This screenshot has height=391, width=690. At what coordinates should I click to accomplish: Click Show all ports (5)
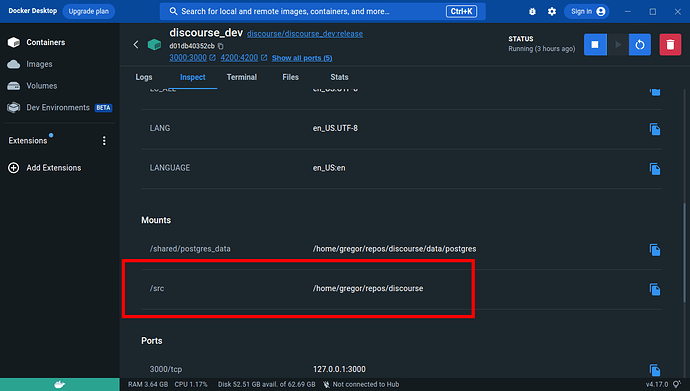pyautogui.click(x=302, y=58)
